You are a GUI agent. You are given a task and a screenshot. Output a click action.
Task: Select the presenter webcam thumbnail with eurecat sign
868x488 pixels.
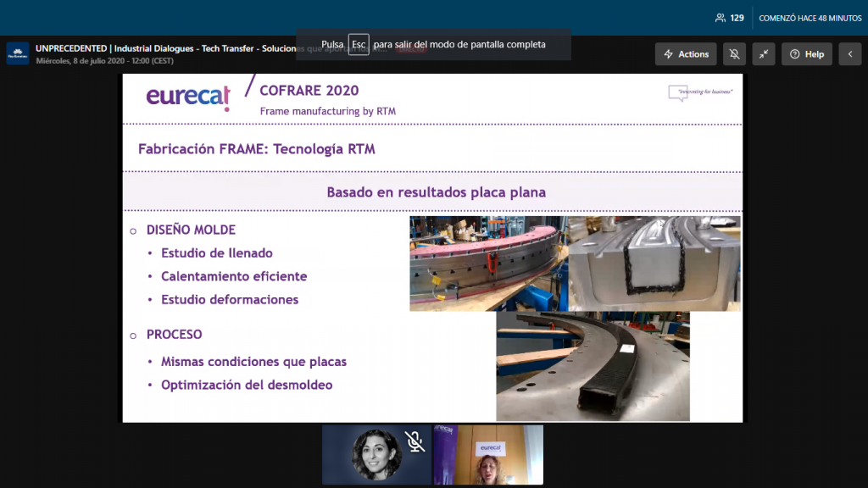[488, 455]
